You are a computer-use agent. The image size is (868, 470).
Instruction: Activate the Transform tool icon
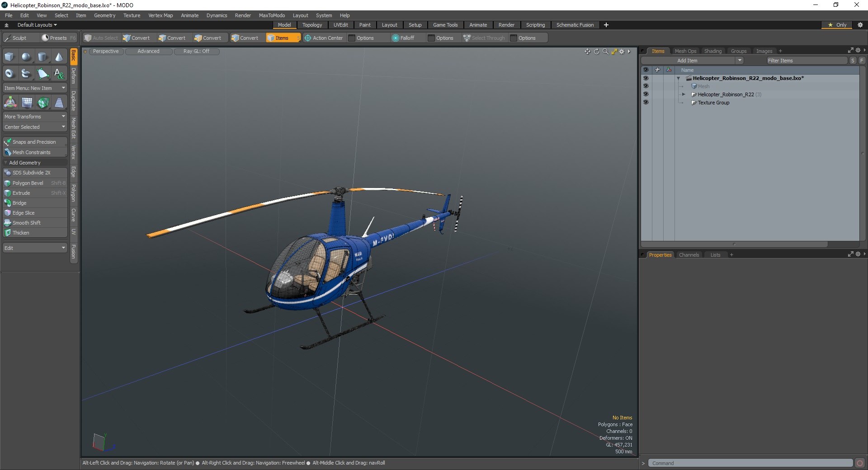pos(10,103)
